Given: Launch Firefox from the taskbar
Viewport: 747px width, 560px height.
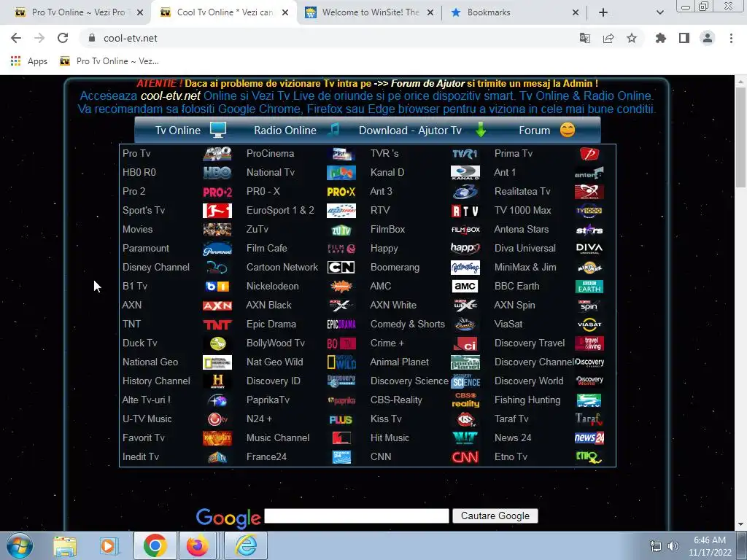Looking at the screenshot, I should [197, 545].
